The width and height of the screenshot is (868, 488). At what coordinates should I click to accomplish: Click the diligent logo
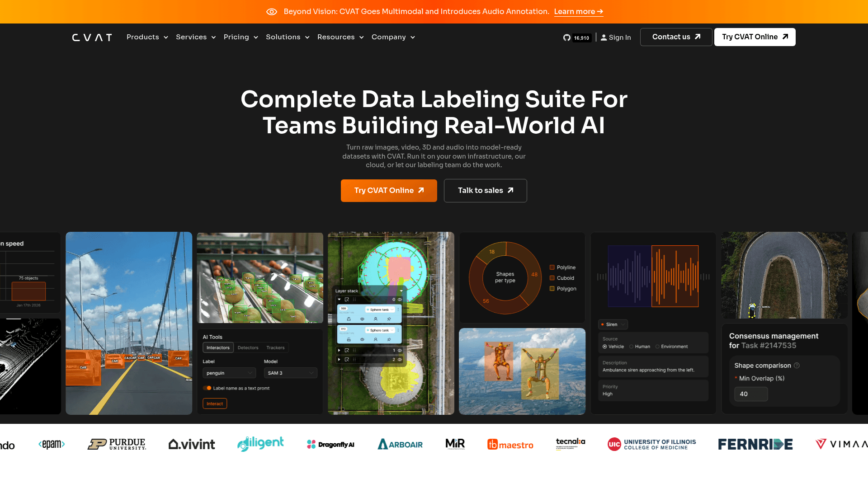click(x=260, y=444)
